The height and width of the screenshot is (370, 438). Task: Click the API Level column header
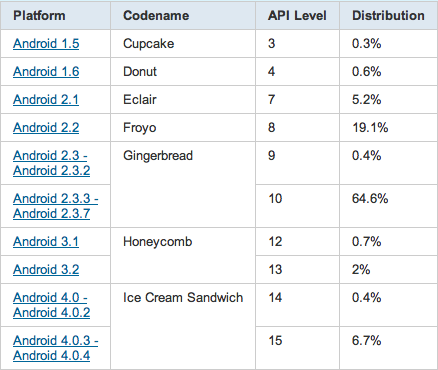tap(297, 16)
